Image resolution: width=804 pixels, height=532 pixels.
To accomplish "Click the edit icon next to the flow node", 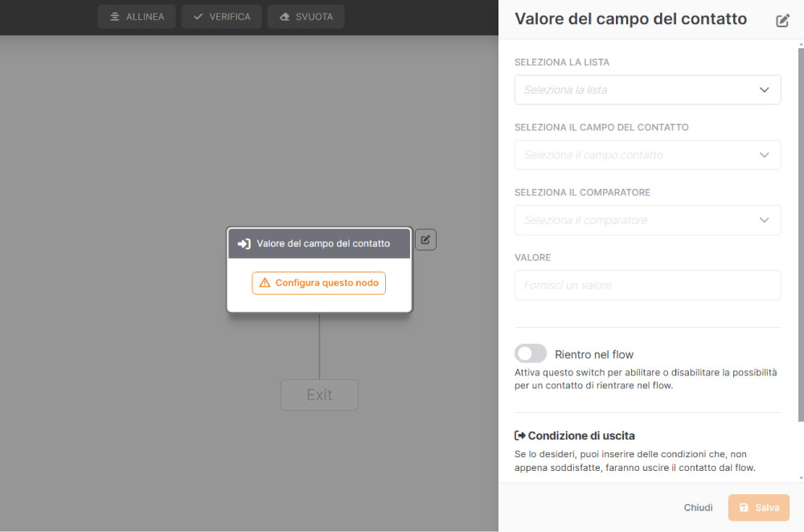I will click(x=425, y=239).
